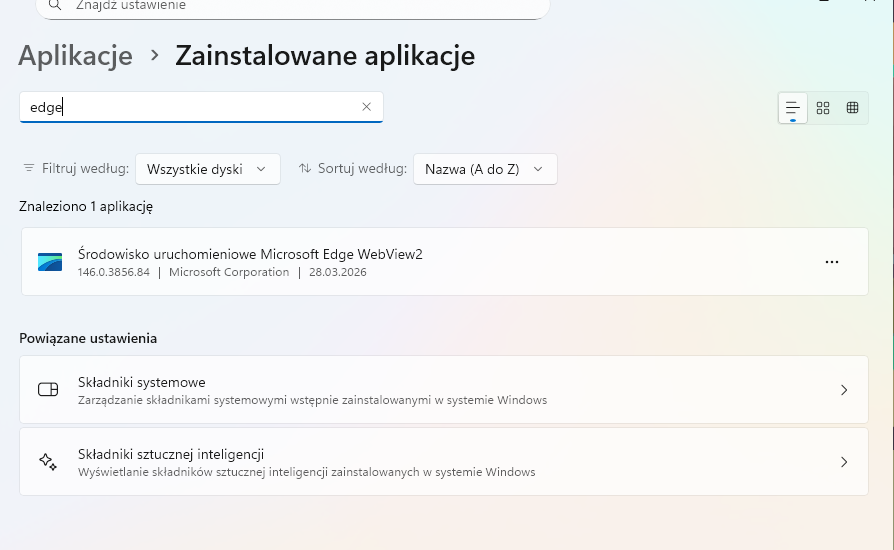Click the 'Zainstalowane aplikacje' page heading

tap(325, 56)
